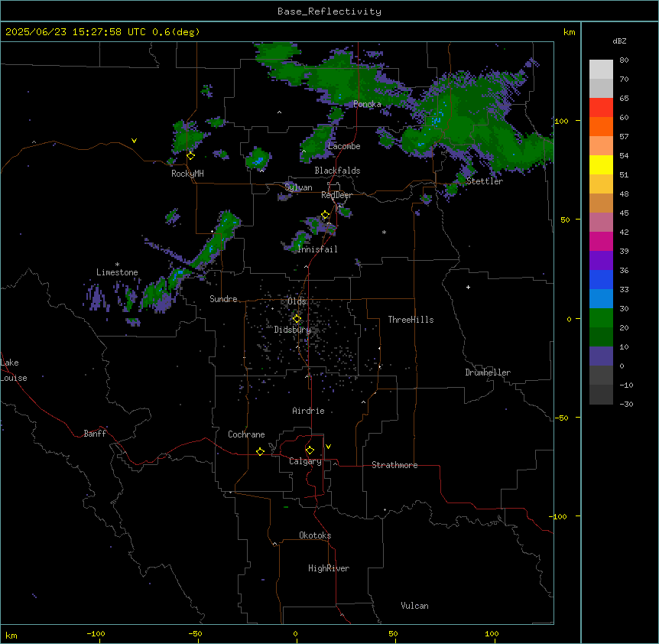659x644 pixels.
Task: Click the Banff label
Action: point(95,434)
